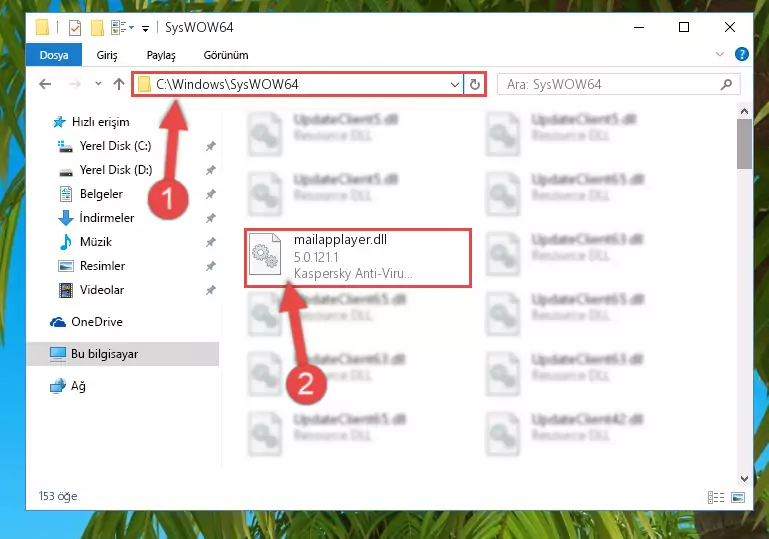The width and height of the screenshot is (769, 539).
Task: Click the New Folder quick access icon
Action: point(97,28)
